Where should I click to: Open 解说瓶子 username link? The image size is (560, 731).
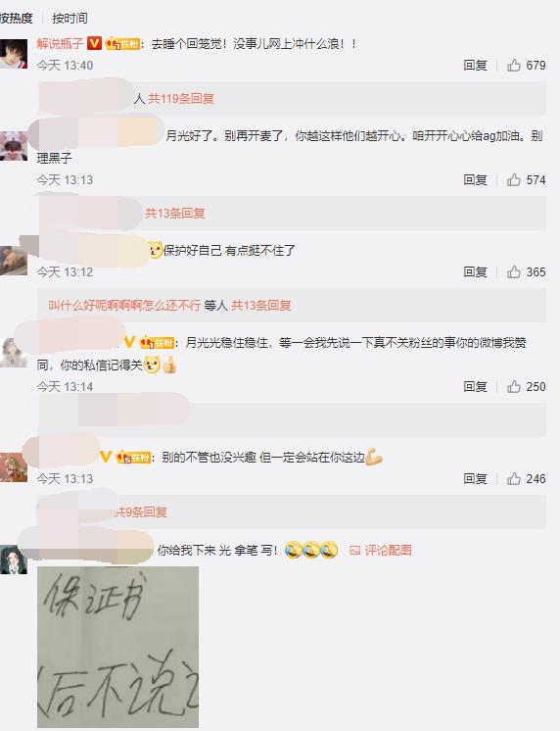(60, 44)
